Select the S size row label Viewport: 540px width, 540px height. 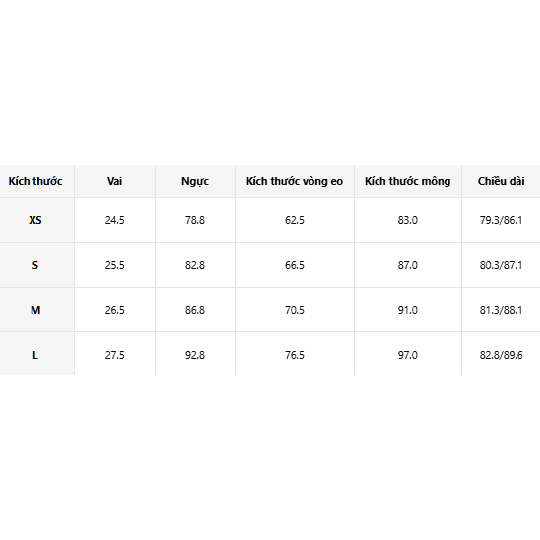[x=35, y=265]
